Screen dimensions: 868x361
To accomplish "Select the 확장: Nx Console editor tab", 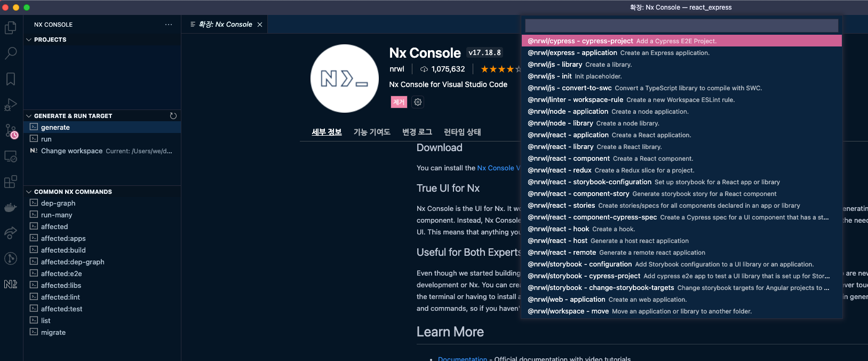I will click(225, 25).
